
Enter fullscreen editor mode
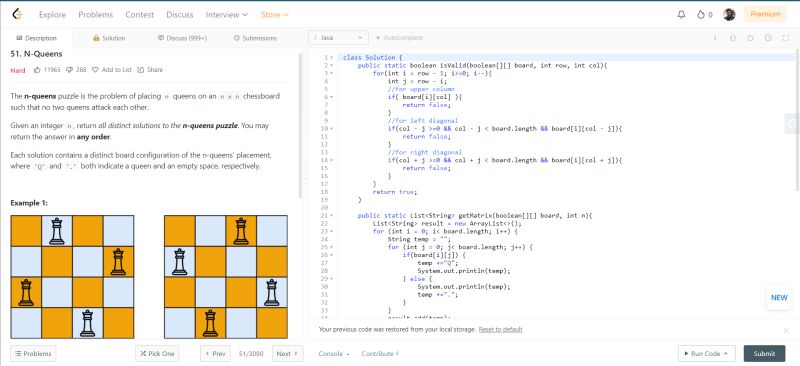tap(786, 38)
